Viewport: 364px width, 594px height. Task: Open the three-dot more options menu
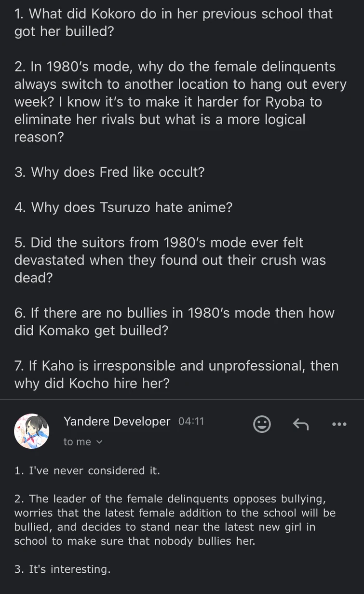(x=339, y=424)
